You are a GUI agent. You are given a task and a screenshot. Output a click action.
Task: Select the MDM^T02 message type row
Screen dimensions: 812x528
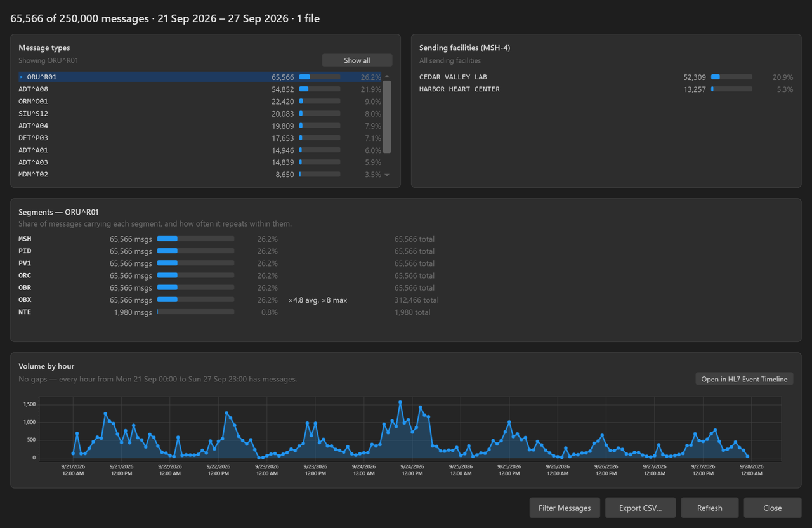[200, 175]
